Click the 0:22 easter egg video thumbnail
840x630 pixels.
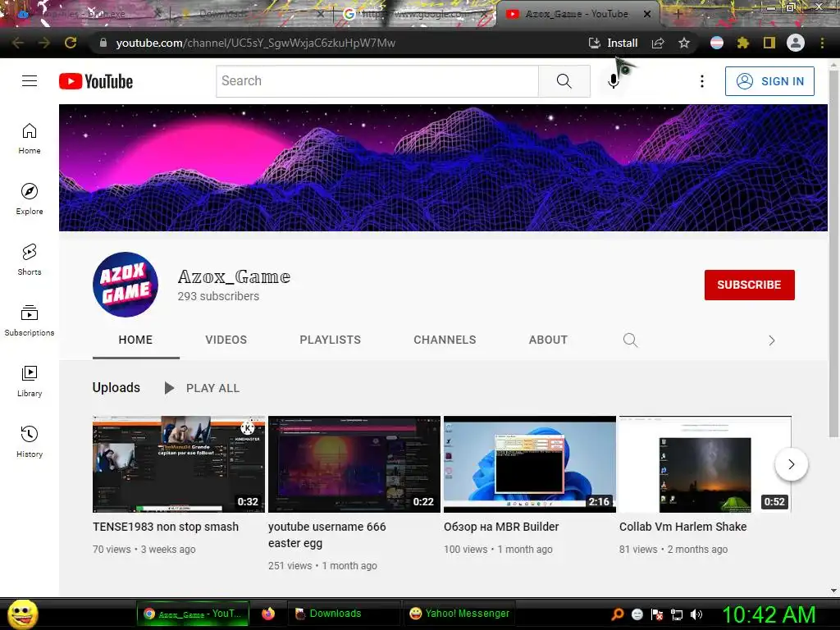click(x=354, y=464)
